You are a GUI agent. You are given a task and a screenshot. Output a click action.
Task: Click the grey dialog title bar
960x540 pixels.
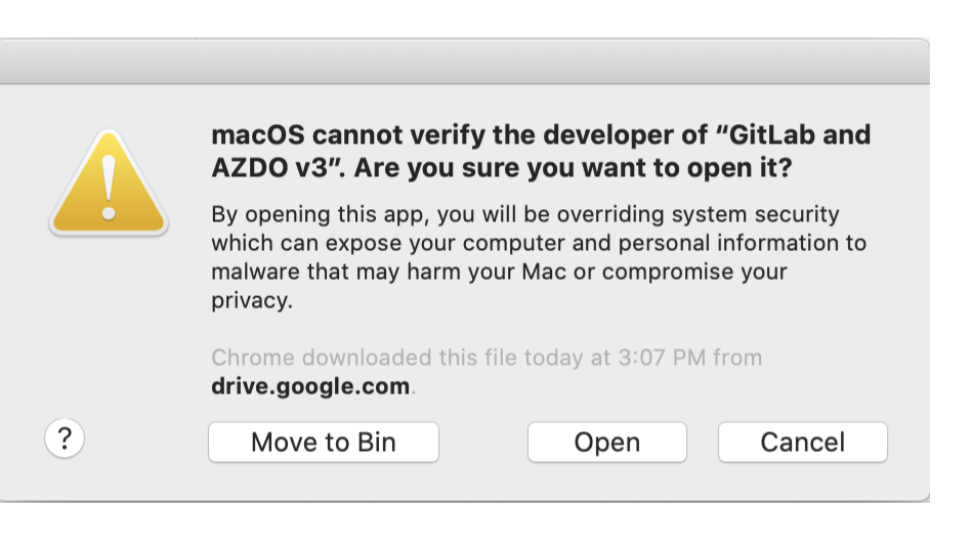[464, 61]
